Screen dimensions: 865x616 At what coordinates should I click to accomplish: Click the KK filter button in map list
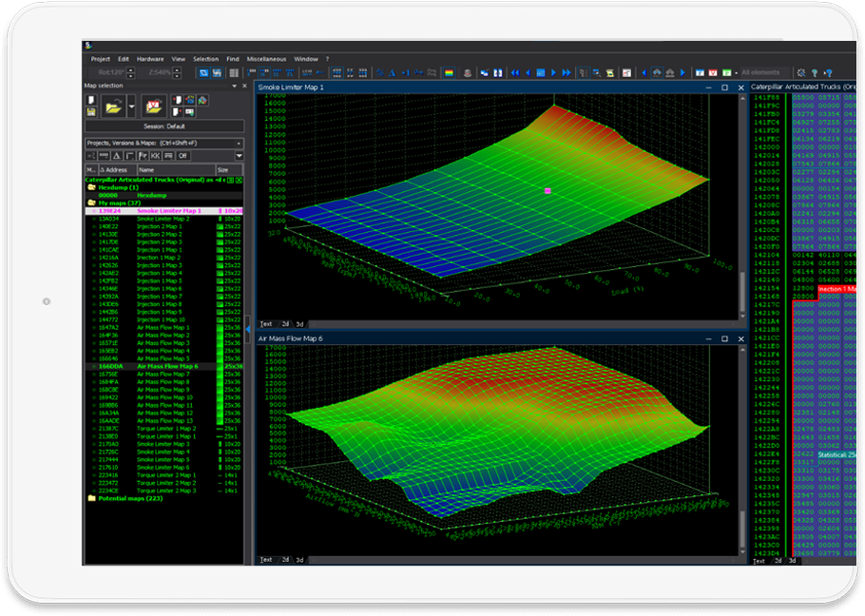(x=156, y=156)
